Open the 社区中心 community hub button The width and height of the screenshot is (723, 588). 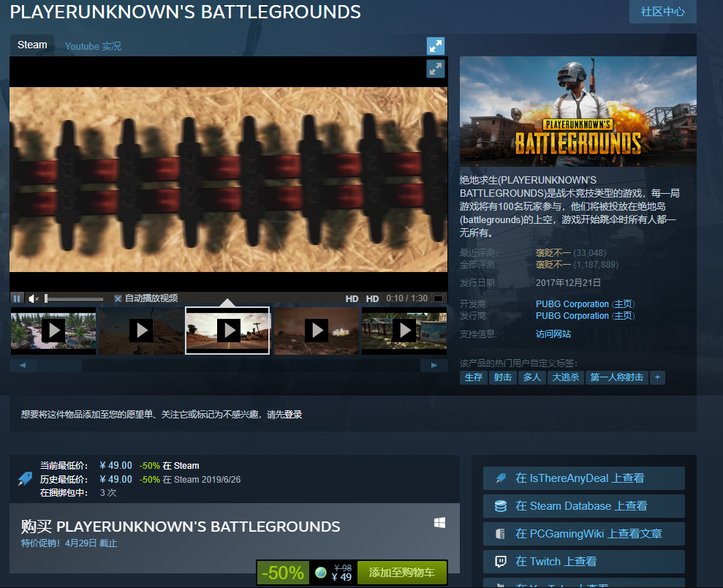click(662, 12)
